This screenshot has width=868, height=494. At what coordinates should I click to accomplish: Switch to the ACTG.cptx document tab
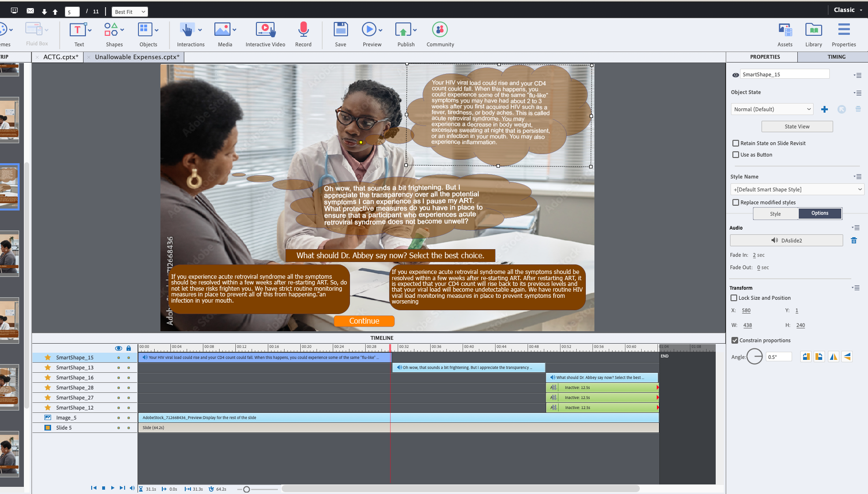tap(61, 57)
